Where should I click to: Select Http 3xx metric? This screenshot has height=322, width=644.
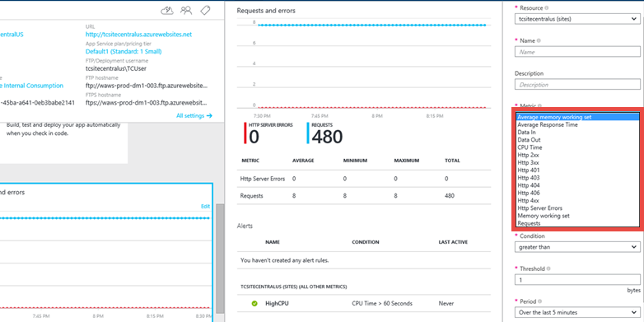pyautogui.click(x=577, y=162)
